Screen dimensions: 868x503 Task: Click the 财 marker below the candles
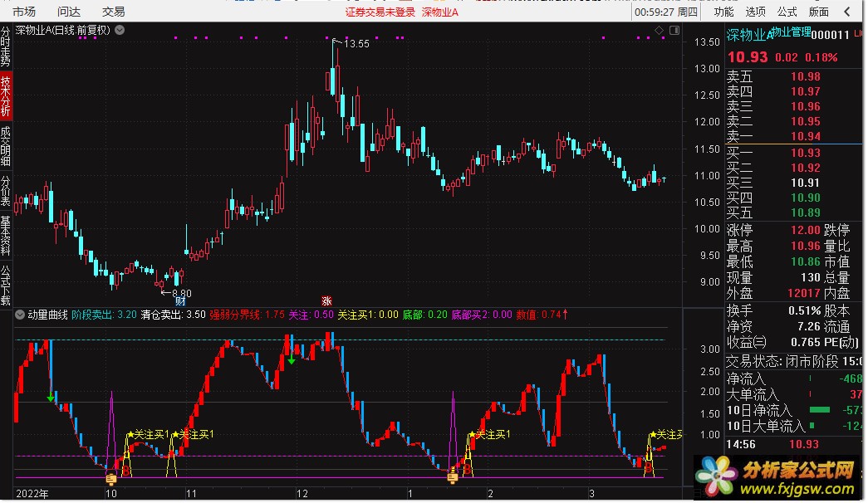tap(180, 301)
